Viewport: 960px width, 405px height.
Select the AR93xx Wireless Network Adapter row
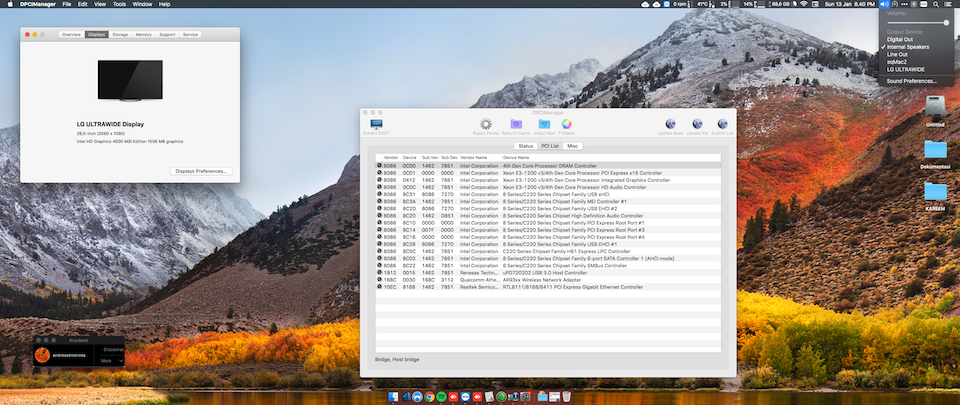click(x=548, y=280)
